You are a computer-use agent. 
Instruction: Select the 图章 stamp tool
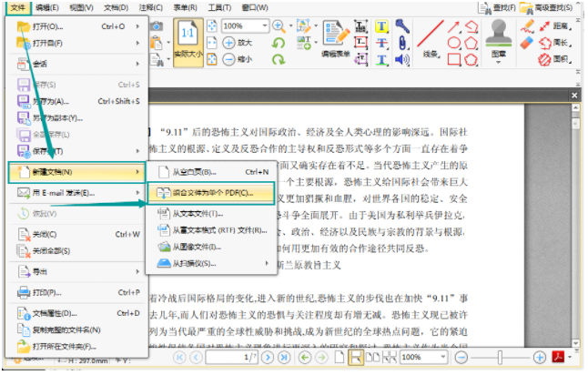[x=497, y=38]
